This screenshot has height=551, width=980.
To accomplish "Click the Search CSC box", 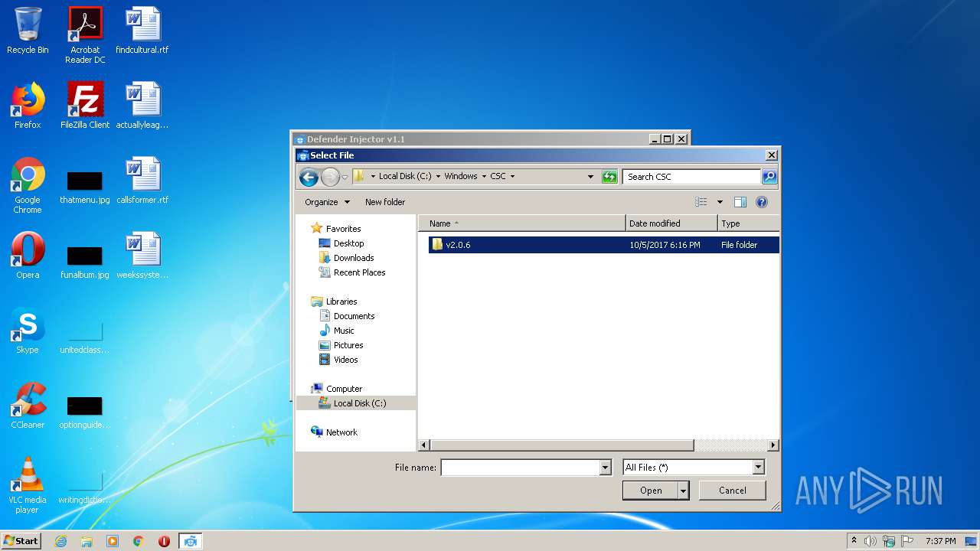I will click(x=692, y=177).
